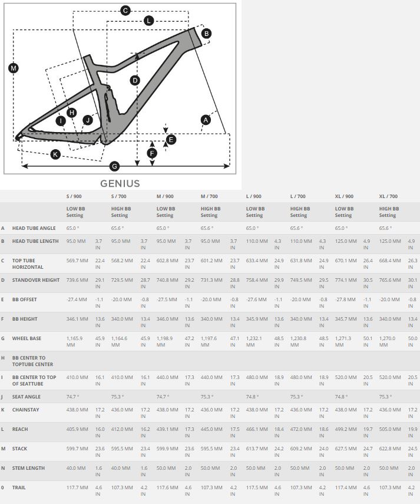Click the GENIUS title below the diagram
420x504 pixels.
point(120,183)
